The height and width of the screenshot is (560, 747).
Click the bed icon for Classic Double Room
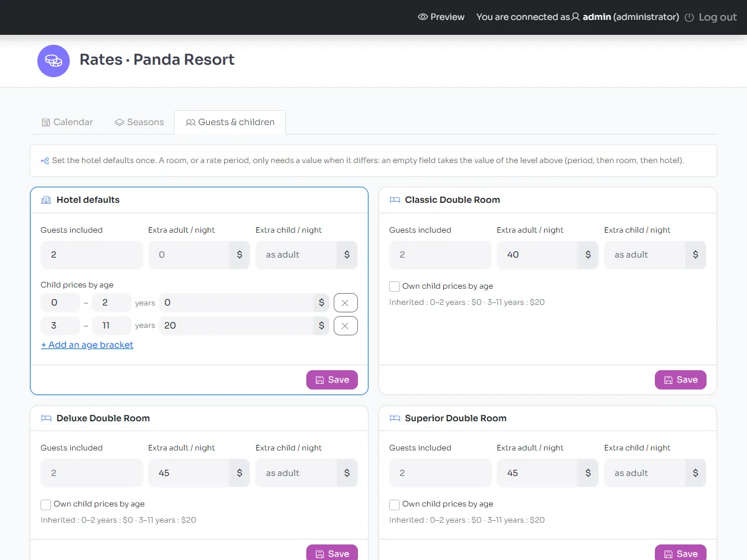(x=395, y=200)
